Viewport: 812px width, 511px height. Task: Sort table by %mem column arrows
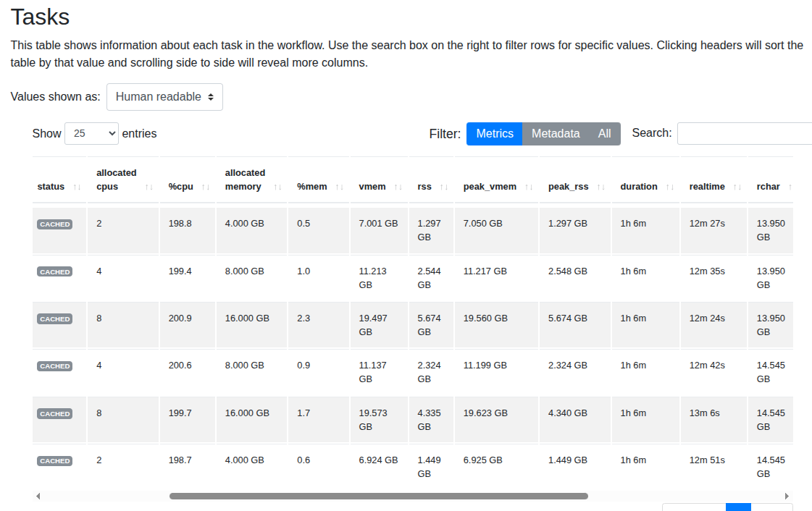point(340,187)
